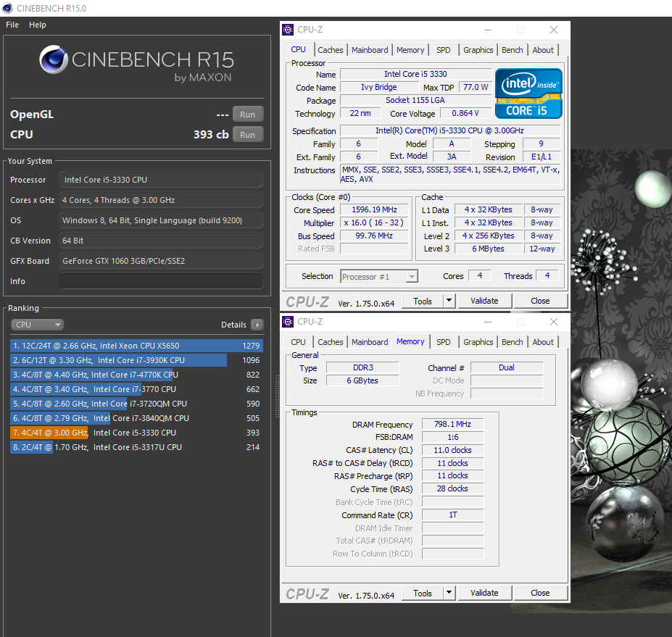672x637 pixels.
Task: Select the Intel Core i7-3720QM ranking row
Action: pos(136,404)
